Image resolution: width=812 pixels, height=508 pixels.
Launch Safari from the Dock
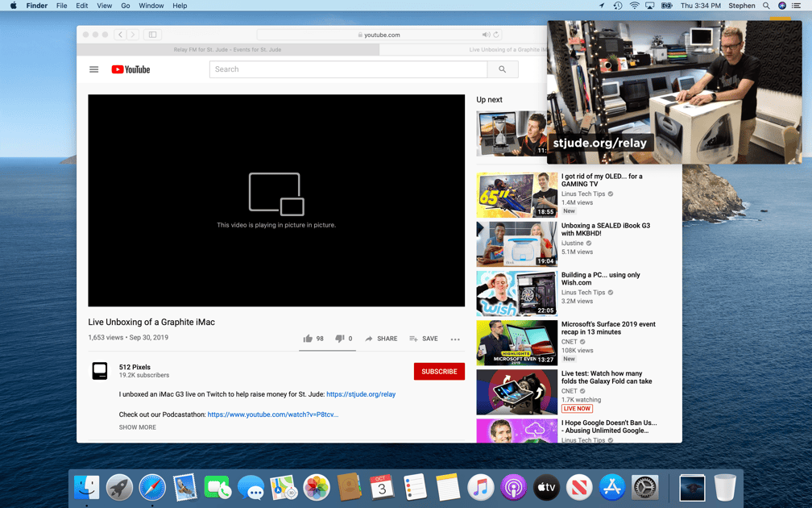click(152, 488)
